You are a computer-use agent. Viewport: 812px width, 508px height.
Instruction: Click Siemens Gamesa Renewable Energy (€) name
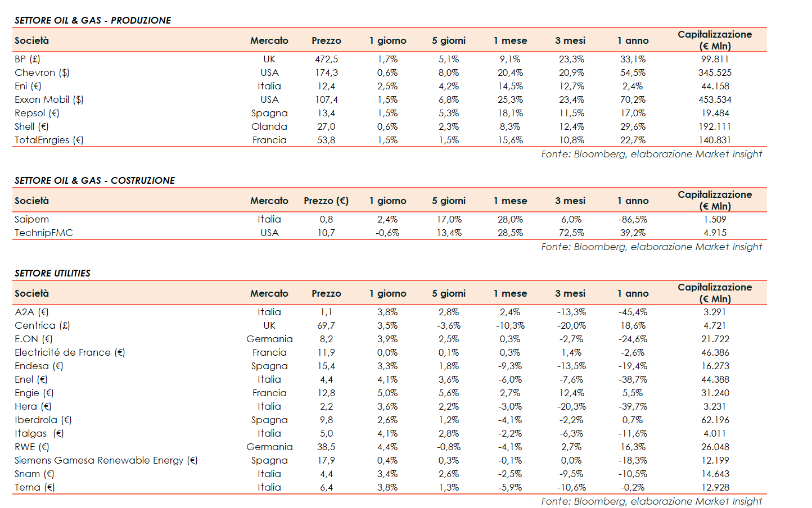tap(106, 460)
